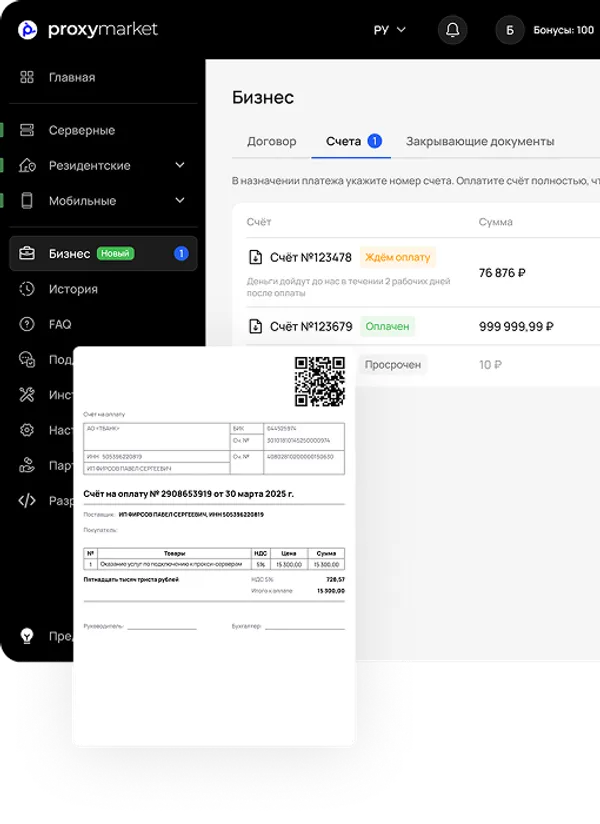Viewport: 600px width, 824px height.
Task: Open the РУ language dropdown
Action: pyautogui.click(x=389, y=30)
